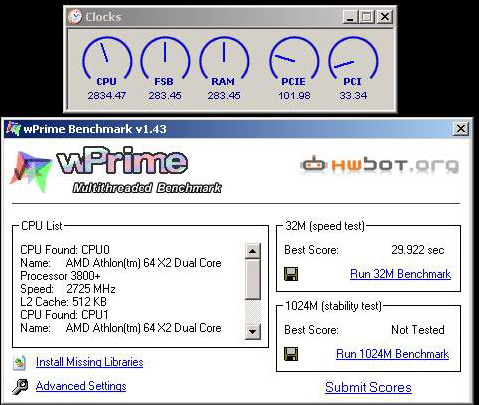Click the wPrime title bar app icon
Screen dimensions: 479x405
[13, 129]
